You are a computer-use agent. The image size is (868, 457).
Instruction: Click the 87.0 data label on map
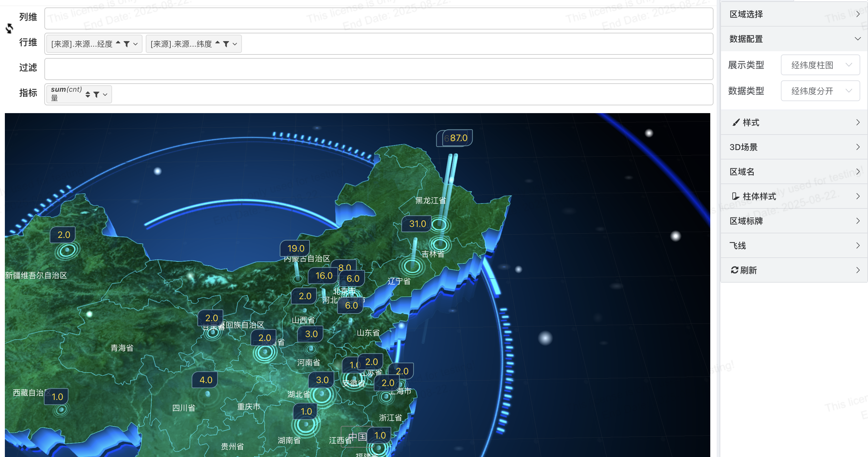458,138
